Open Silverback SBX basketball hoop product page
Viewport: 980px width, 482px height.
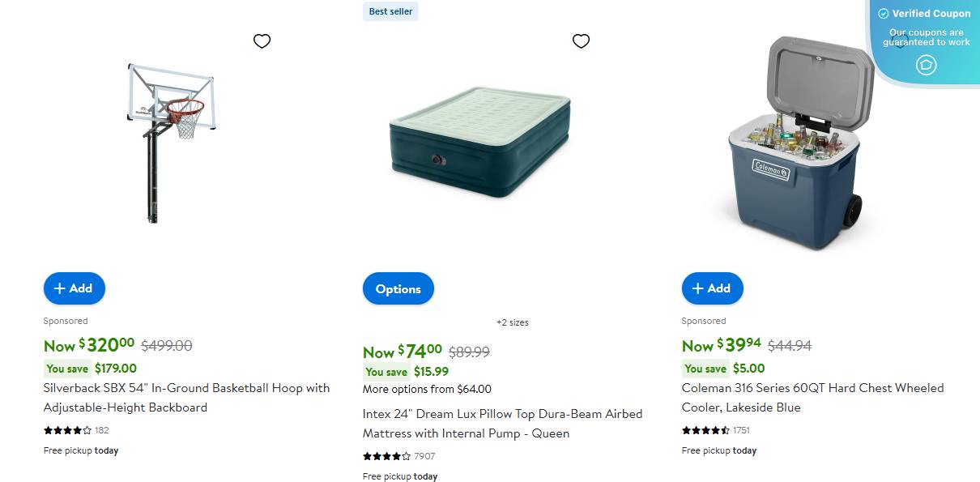tap(186, 398)
